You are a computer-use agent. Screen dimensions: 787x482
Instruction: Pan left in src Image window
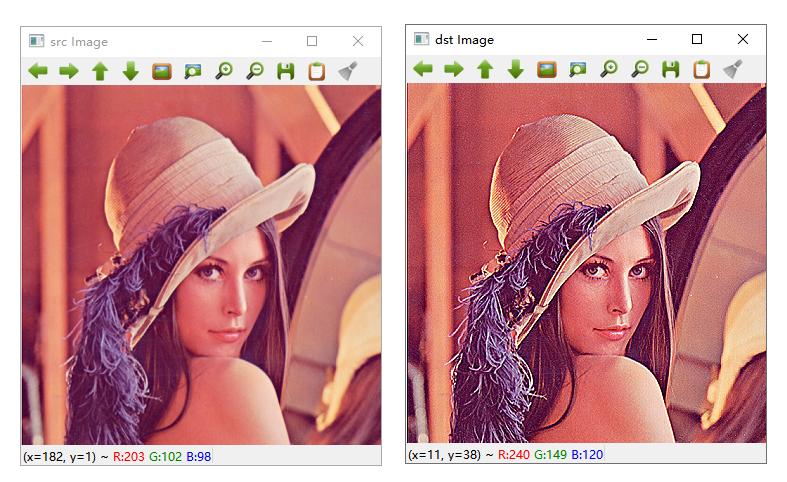pyautogui.click(x=38, y=71)
